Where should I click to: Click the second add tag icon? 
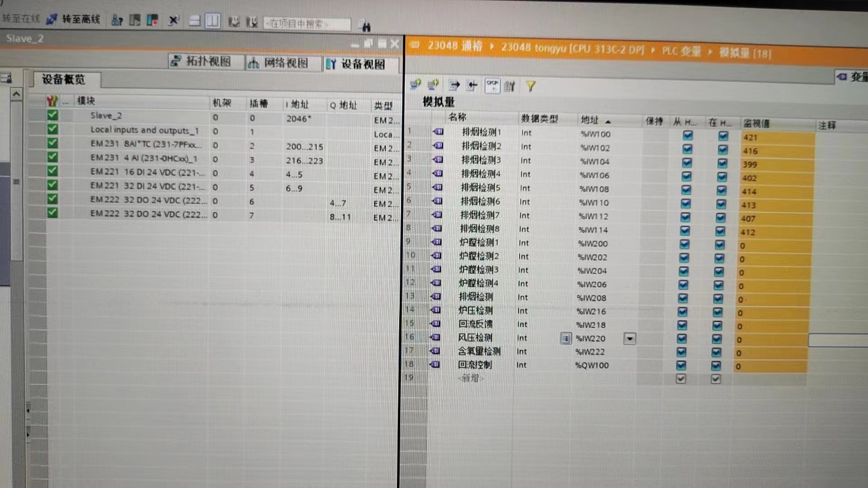(x=433, y=84)
